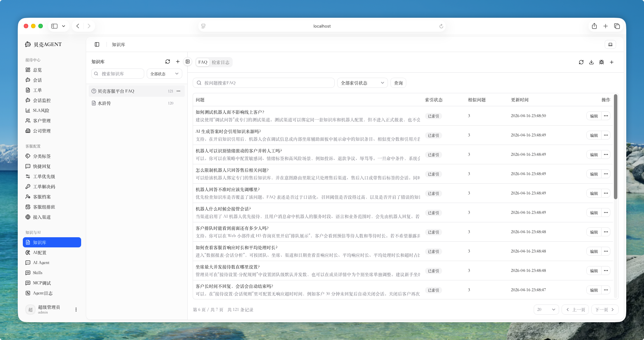The height and width of the screenshot is (340, 644).
Task: Expand the page size dropdown showing 20
Action: click(546, 310)
